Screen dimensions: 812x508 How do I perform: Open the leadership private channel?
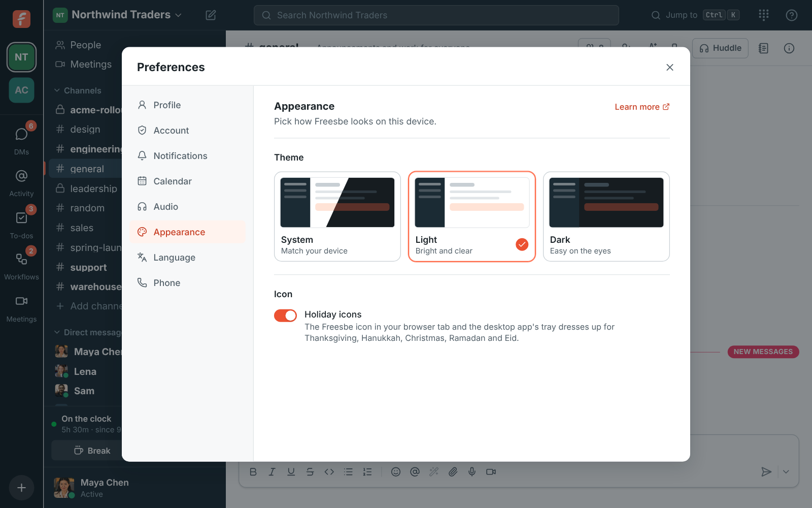(x=85, y=188)
